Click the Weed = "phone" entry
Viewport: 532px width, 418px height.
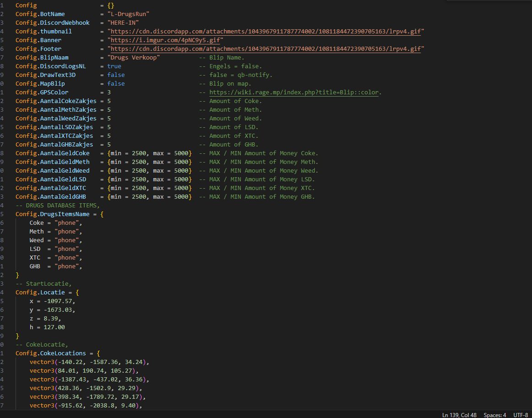(x=56, y=240)
